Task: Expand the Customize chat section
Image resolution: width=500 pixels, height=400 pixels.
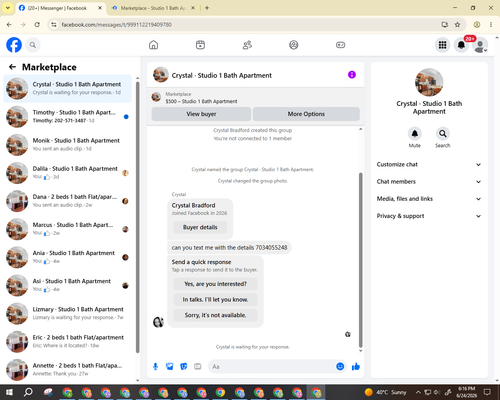Action: 429,164
